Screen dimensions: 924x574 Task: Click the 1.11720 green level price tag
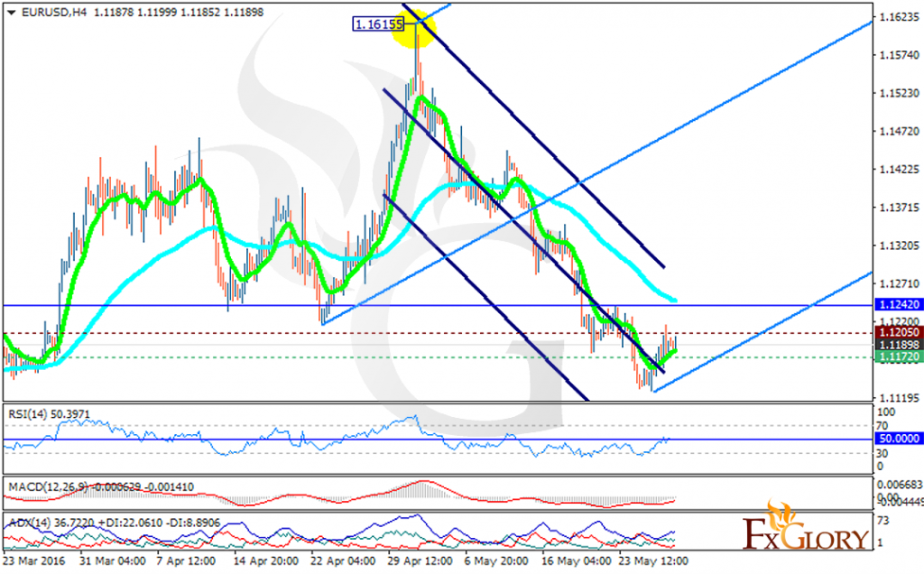point(900,356)
